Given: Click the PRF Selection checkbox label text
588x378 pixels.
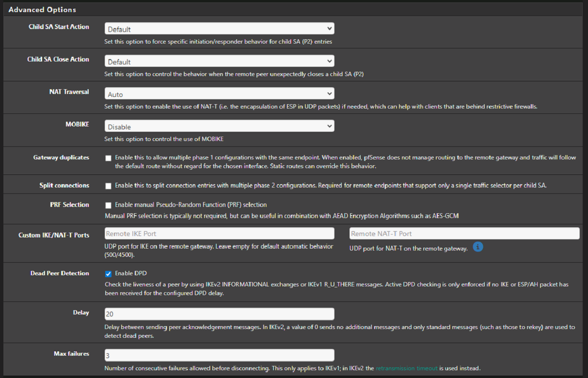Looking at the screenshot, I should tap(191, 205).
